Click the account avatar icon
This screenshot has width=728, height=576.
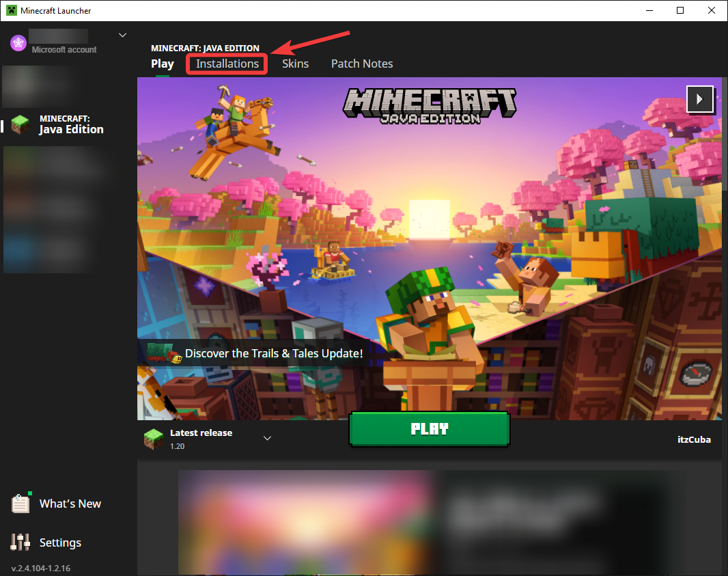(x=18, y=43)
